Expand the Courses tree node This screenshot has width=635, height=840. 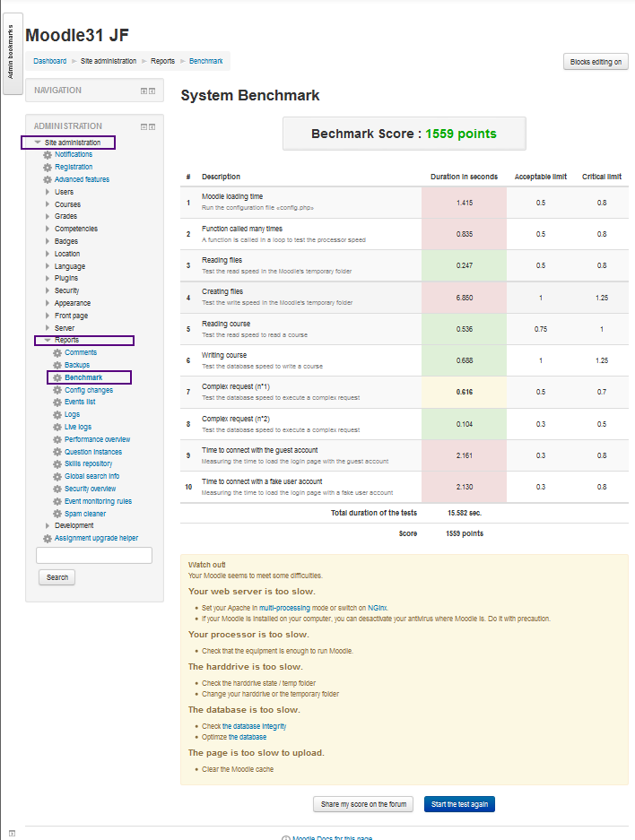[x=48, y=204]
